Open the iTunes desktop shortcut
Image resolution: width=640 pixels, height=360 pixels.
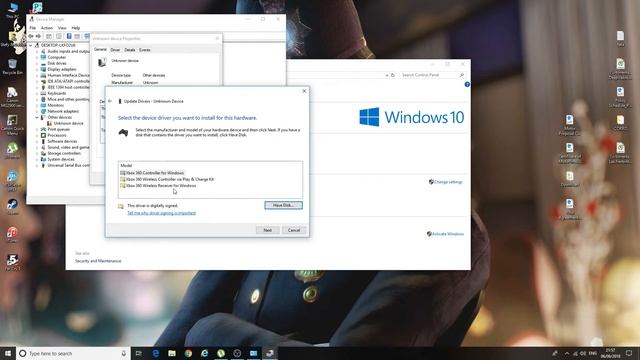[12, 235]
